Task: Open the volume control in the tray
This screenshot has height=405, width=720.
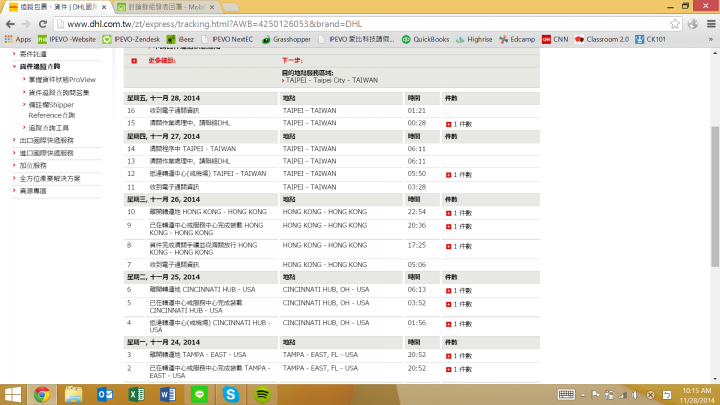Action: pyautogui.click(x=636, y=395)
